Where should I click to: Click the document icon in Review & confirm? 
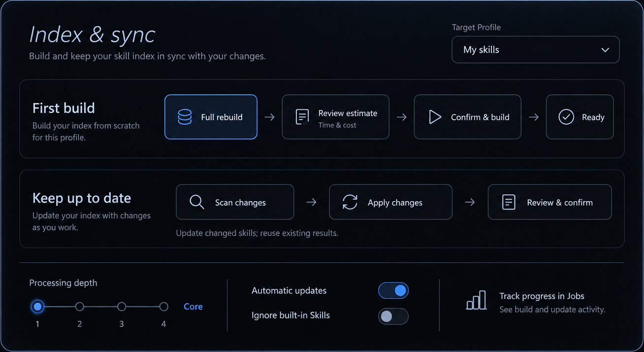[x=509, y=202]
